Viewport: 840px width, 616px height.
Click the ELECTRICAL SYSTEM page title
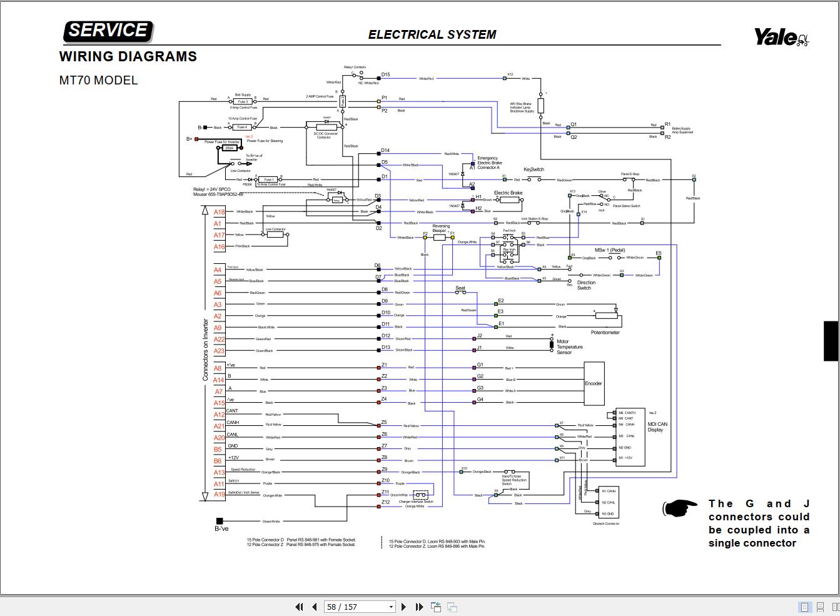click(x=433, y=34)
